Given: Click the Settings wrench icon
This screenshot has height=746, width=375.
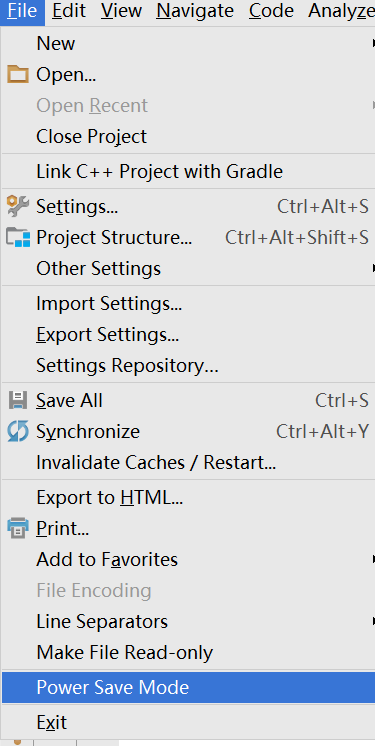Looking at the screenshot, I should tap(18, 206).
